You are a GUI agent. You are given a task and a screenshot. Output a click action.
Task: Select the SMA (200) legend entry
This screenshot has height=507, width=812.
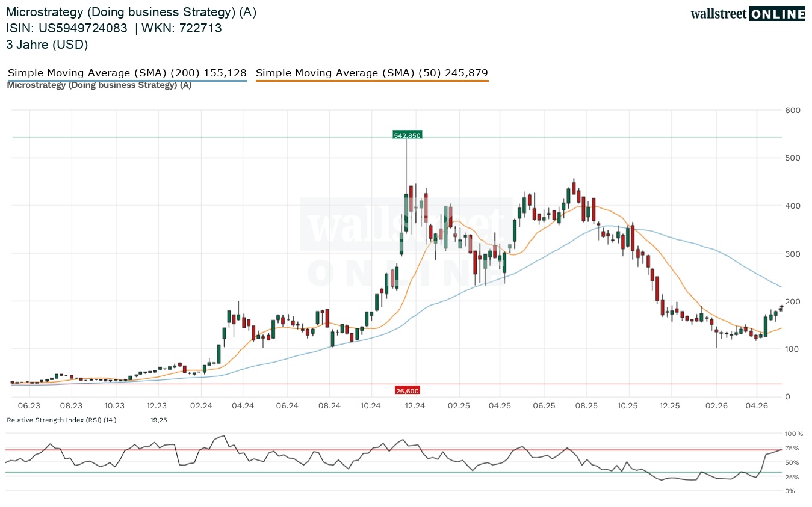(127, 73)
